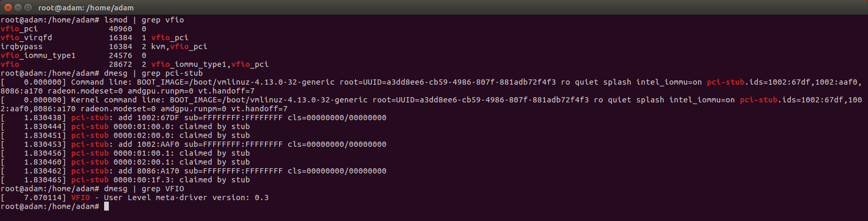Click the 'dmesg | grep pci-stub' command
Image resolution: width=868 pixels, height=221 pixels.
153,73
